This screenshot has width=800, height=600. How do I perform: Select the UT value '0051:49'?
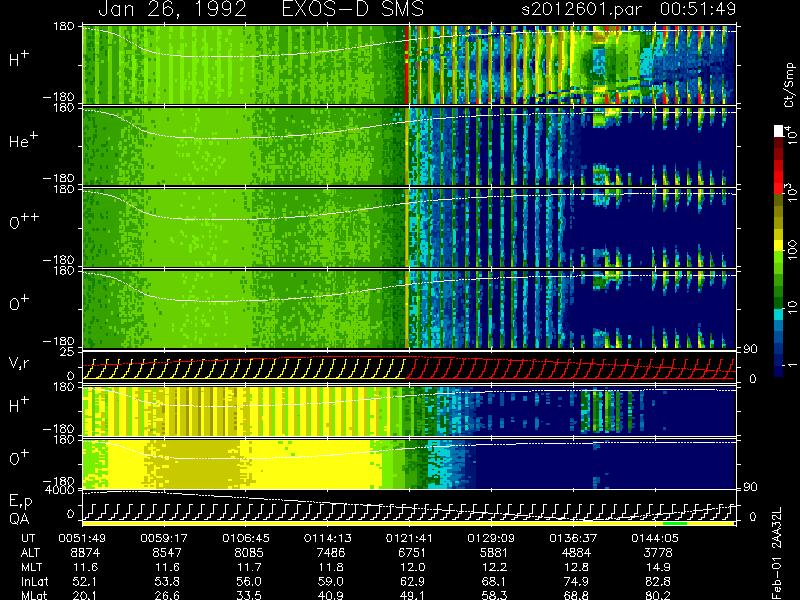pos(82,538)
